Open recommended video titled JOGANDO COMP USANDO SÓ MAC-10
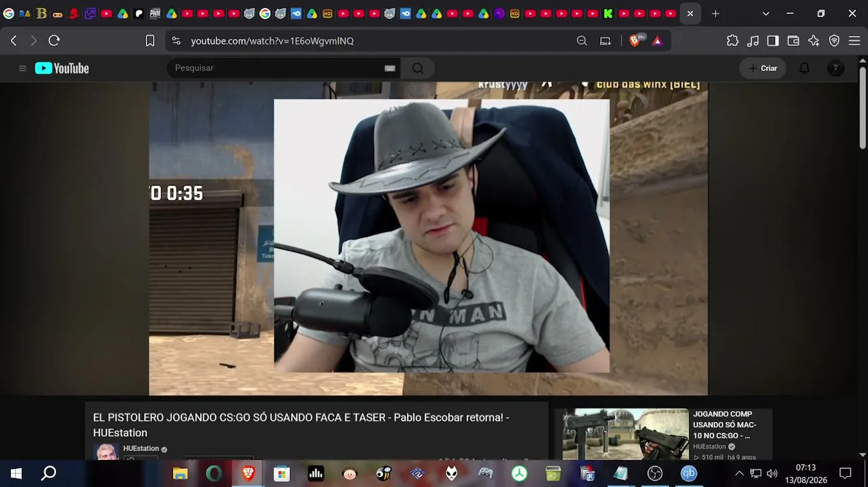The image size is (868, 487). 724,425
